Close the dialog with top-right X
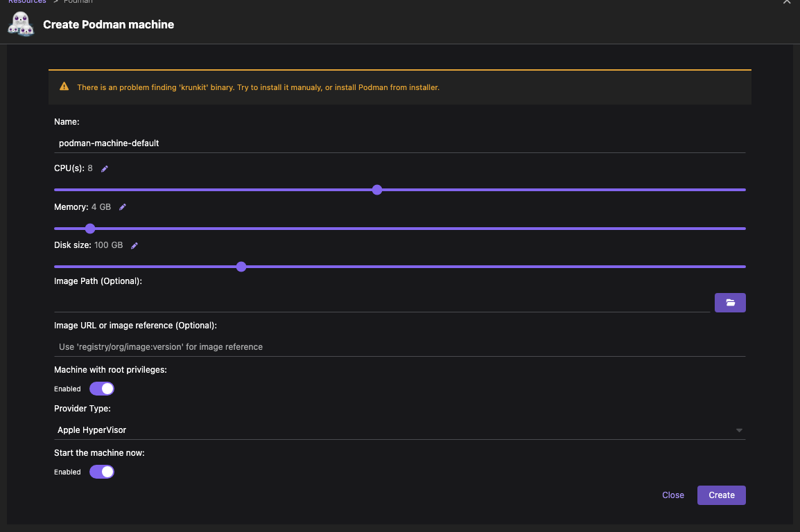This screenshot has height=532, width=800. (x=786, y=3)
